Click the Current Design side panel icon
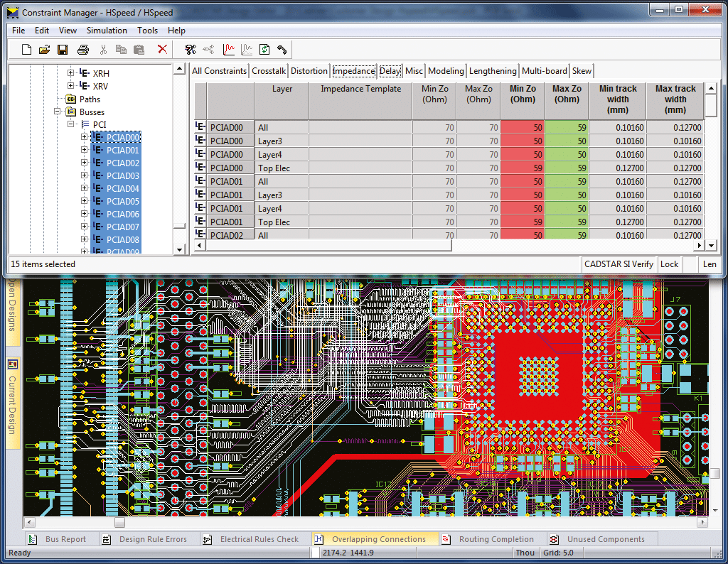The height and width of the screenshot is (564, 728). 13,364
